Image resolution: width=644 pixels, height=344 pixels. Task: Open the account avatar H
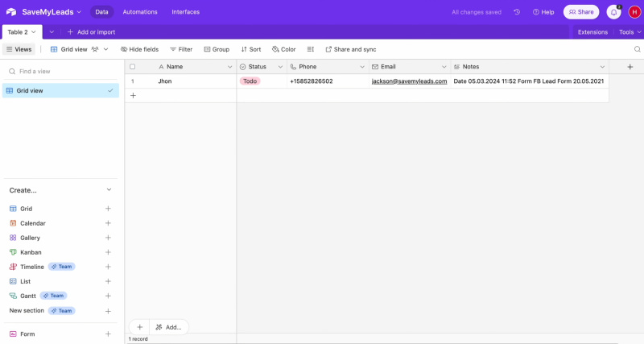634,12
